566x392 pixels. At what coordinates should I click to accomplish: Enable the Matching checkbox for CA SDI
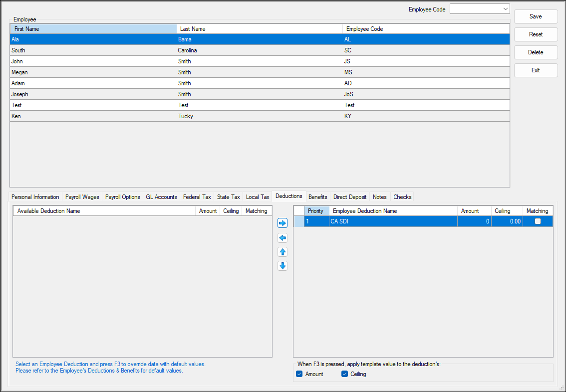tap(538, 221)
